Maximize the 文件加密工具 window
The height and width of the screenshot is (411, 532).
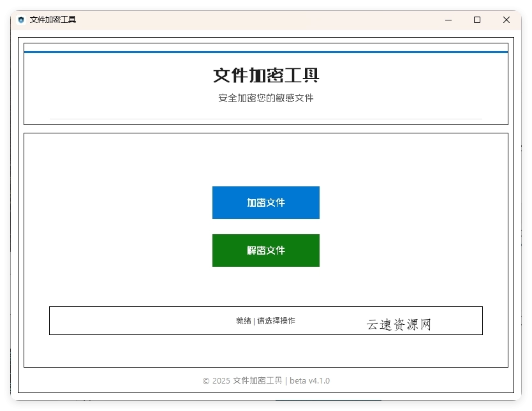(x=477, y=20)
